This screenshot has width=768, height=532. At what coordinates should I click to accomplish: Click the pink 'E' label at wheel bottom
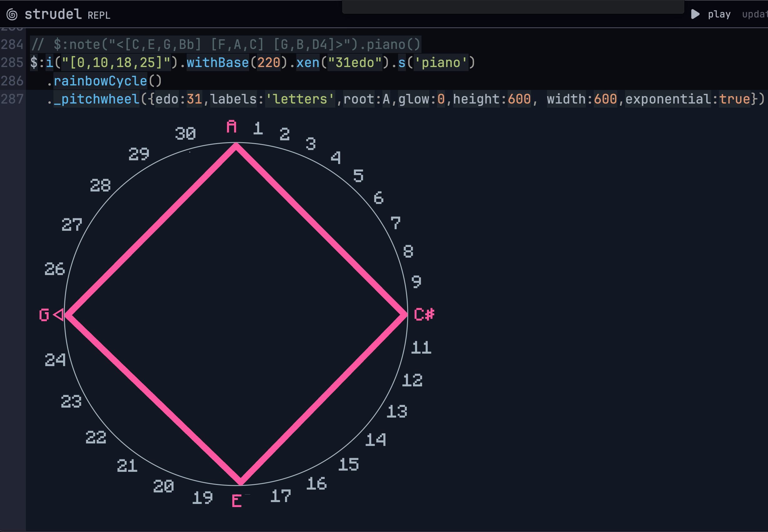click(237, 501)
